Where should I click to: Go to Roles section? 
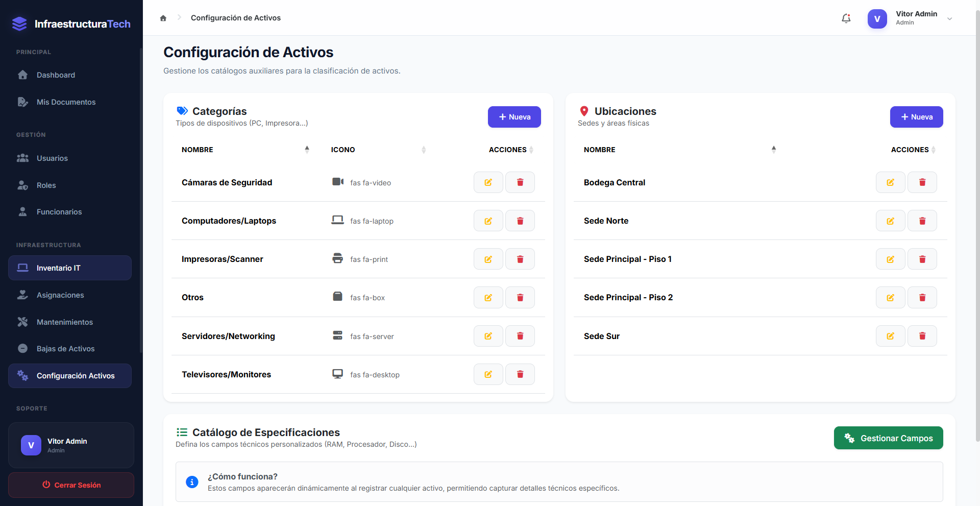70,185
